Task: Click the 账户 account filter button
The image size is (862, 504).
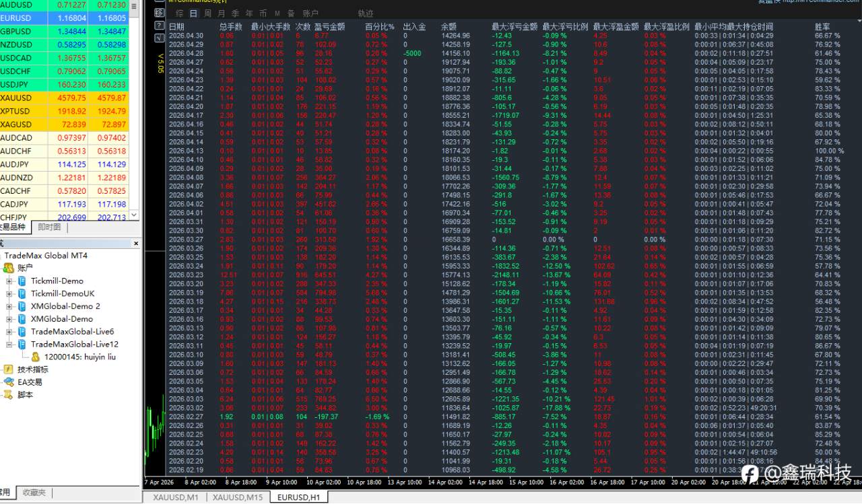Action: pyautogui.click(x=310, y=13)
